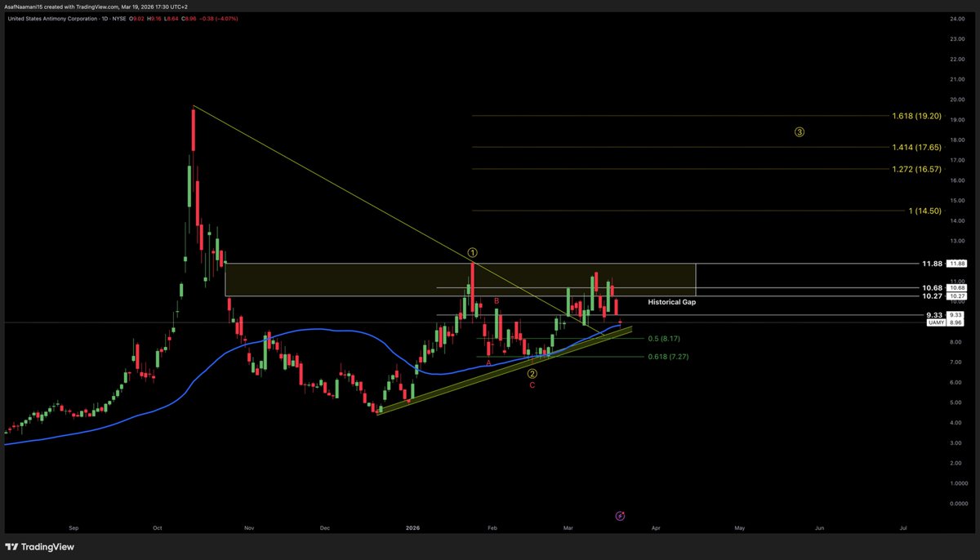
Task: Click the white-boxed 10.27 axis price tag
Action: (958, 296)
